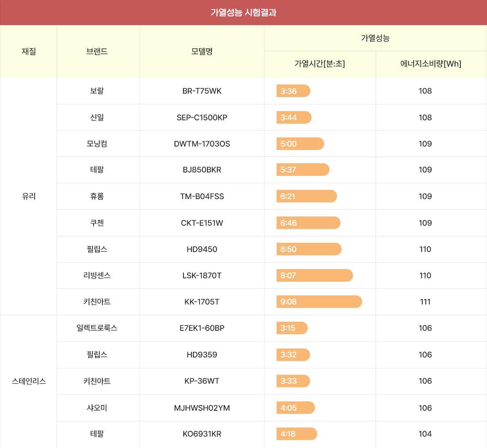
Task: Click the '6:21' heating time bar
Action: pyautogui.click(x=307, y=196)
